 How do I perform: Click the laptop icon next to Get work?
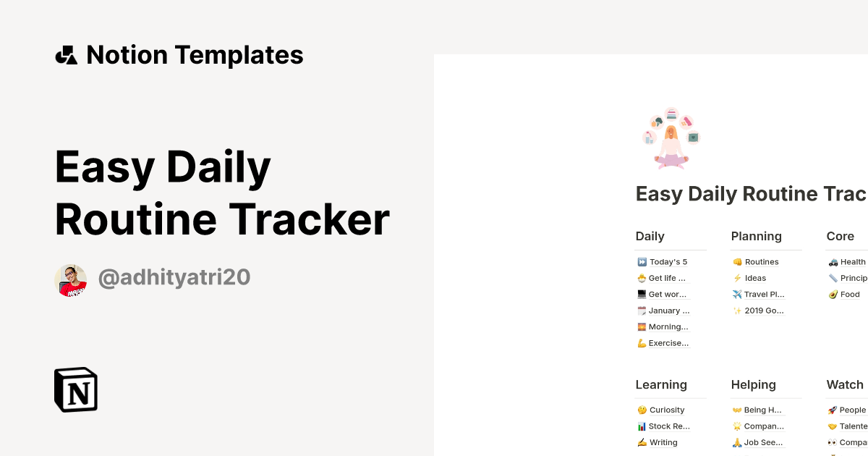[641, 294]
